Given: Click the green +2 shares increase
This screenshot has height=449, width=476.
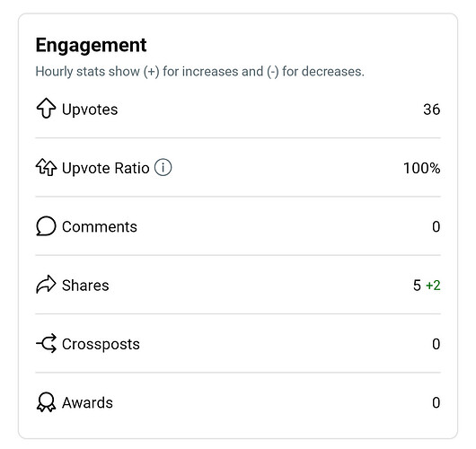Looking at the screenshot, I should (x=433, y=286).
